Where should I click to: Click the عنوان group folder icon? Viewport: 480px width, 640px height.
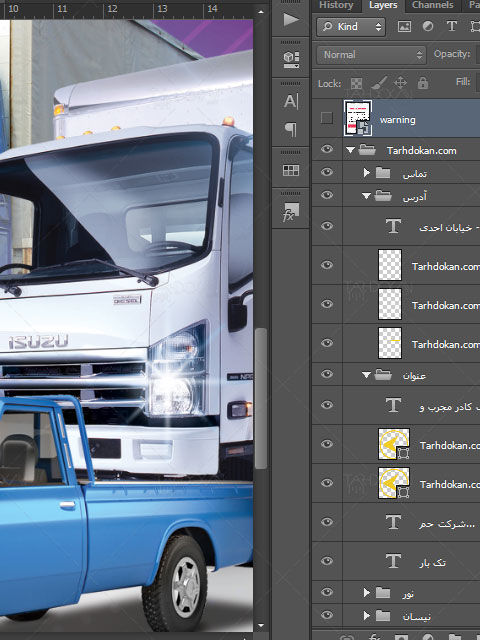(x=383, y=374)
